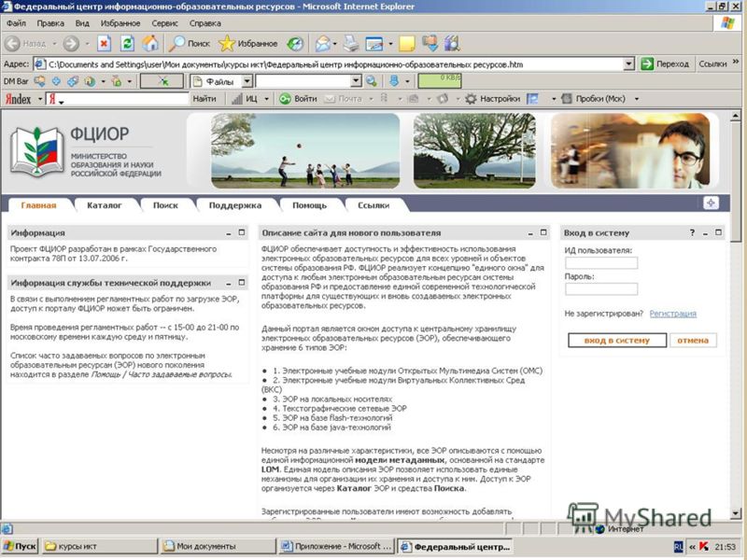The height and width of the screenshot is (560, 747).
Task: Minimize the Информация panel
Action: point(229,233)
